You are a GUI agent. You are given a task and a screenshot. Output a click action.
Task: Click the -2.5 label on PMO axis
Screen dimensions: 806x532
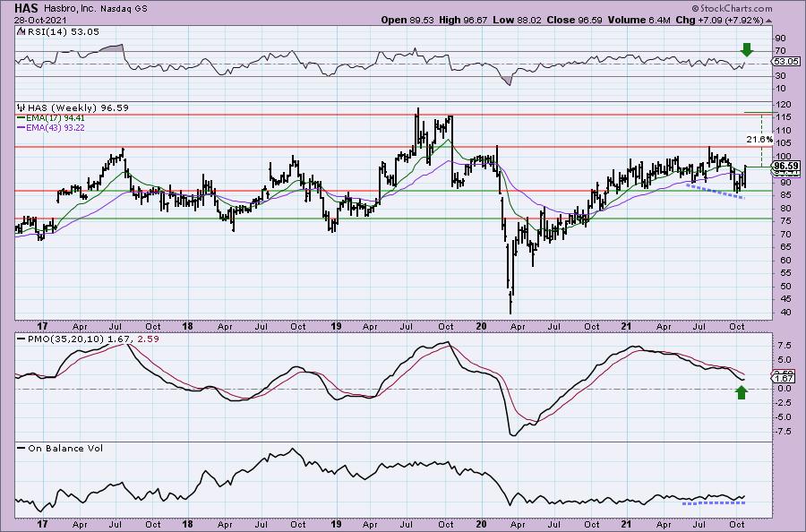(784, 402)
